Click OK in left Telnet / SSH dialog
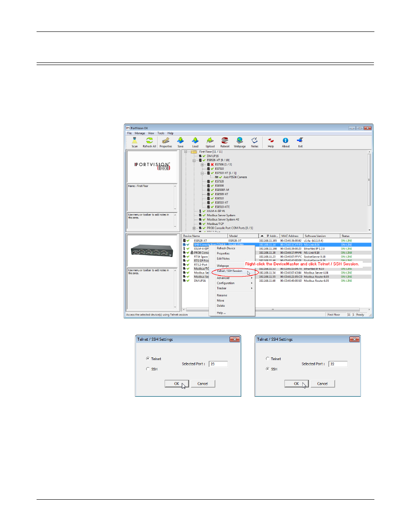Viewport: 411px width, 532px height. point(177,383)
